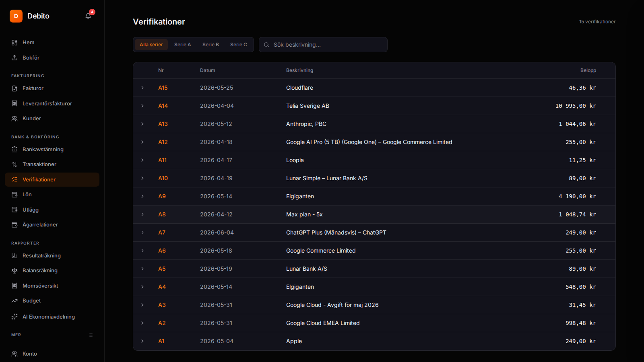Select the Alla serier tab
Viewport: 644px width, 362px height.
[x=151, y=45]
